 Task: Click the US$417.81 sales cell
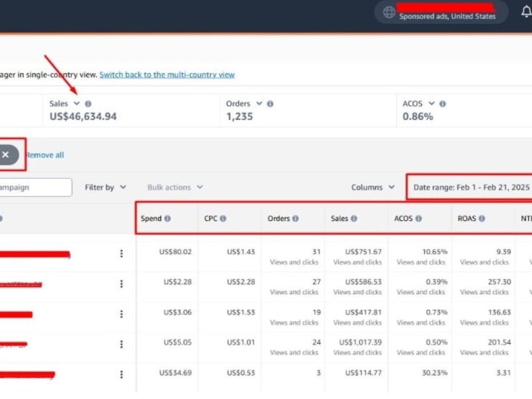tap(363, 312)
